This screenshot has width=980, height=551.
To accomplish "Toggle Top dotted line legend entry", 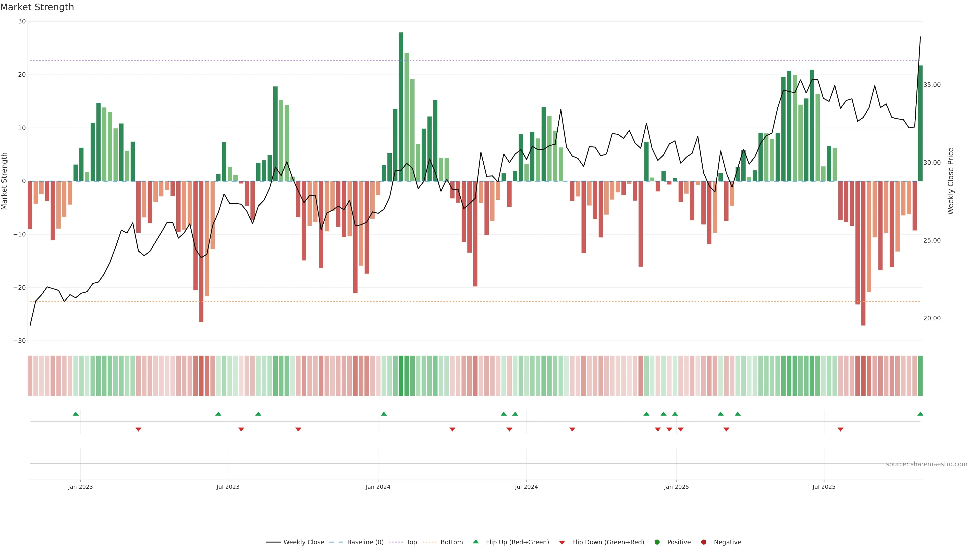I will tap(411, 542).
